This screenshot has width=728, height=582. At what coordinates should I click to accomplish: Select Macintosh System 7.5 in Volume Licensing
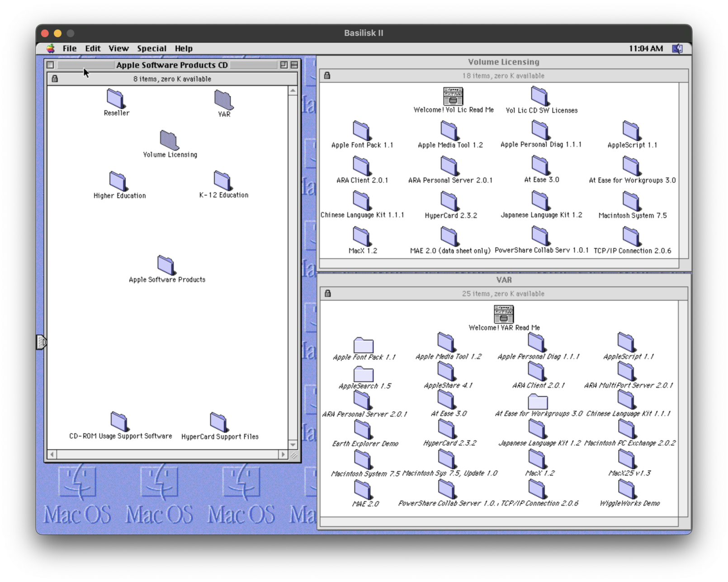(x=631, y=201)
